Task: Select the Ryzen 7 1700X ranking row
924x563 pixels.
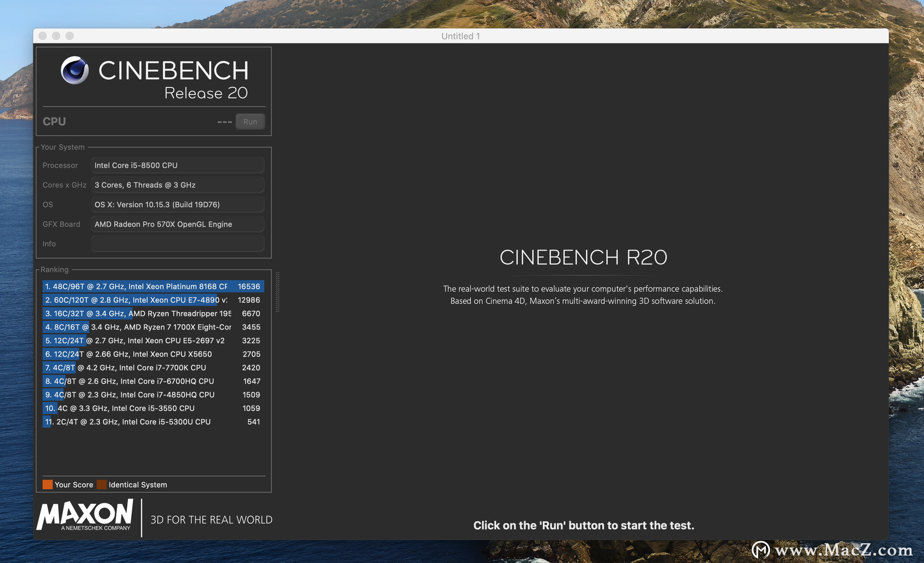Action: pos(153,327)
